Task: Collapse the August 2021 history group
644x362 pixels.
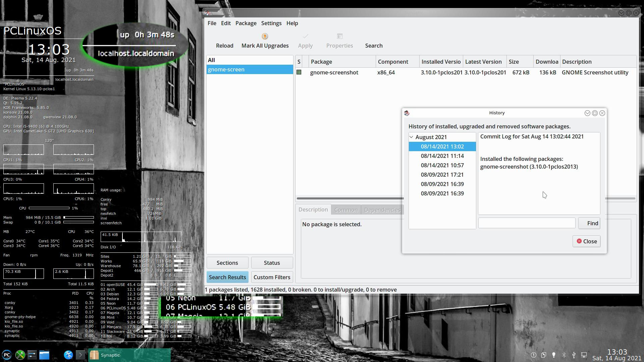Action: (x=411, y=137)
